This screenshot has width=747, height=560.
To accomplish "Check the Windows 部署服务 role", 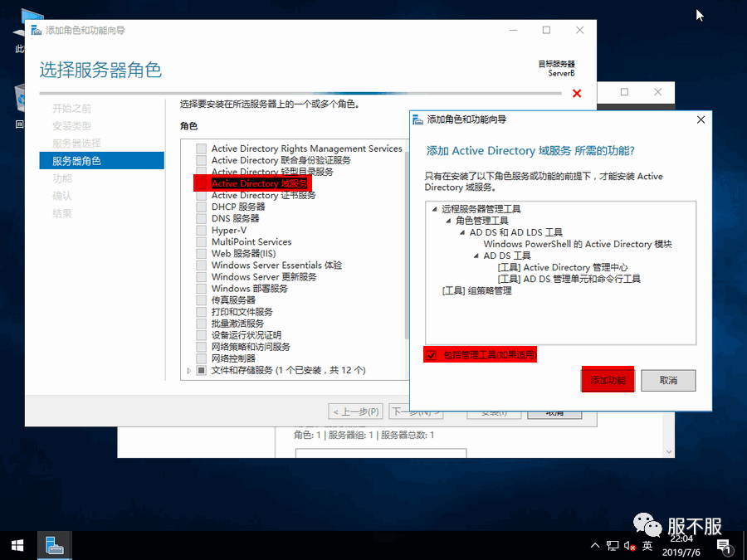I will [x=202, y=289].
